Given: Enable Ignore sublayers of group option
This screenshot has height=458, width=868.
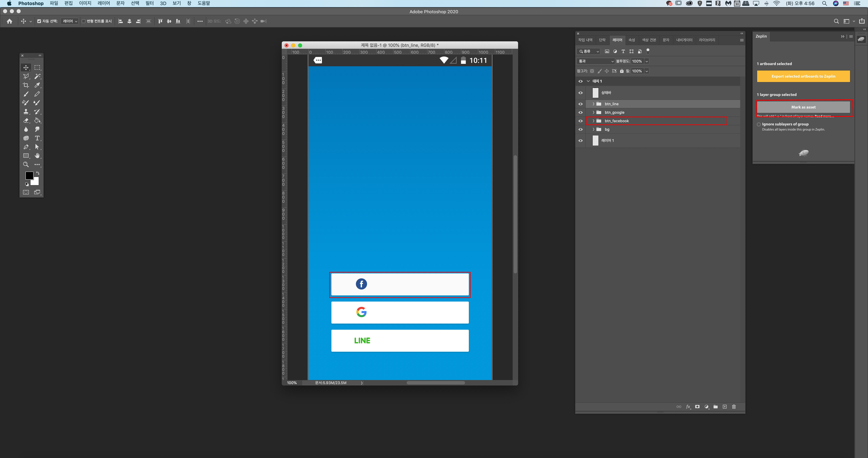Looking at the screenshot, I should [x=759, y=124].
